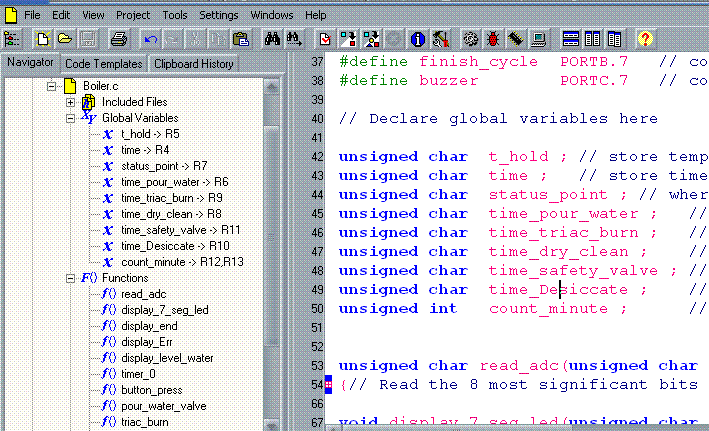Viewport: 709px width, 431px height.
Task: Open the hammer and wrench configure icon
Action: tap(440, 39)
